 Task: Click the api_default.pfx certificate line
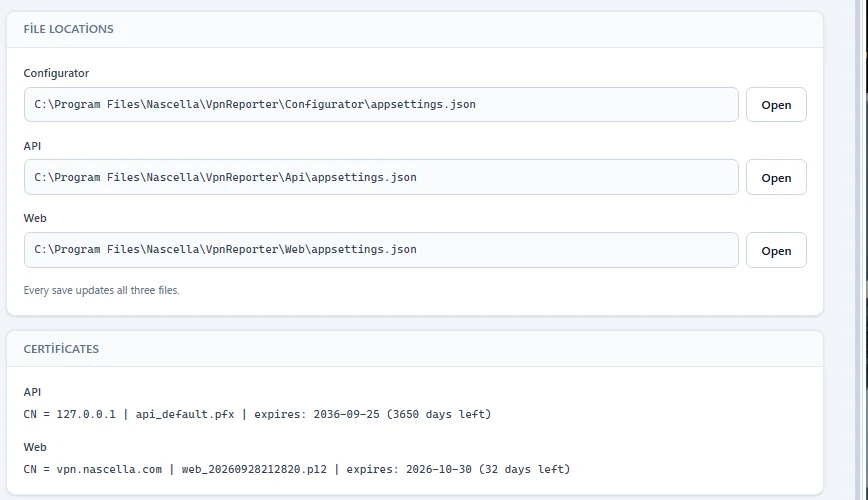tap(257, 414)
